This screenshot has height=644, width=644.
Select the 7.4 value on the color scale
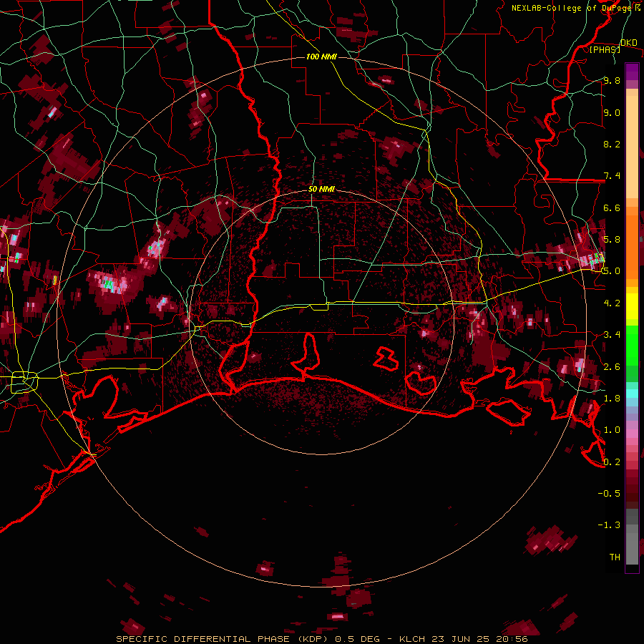612,176
